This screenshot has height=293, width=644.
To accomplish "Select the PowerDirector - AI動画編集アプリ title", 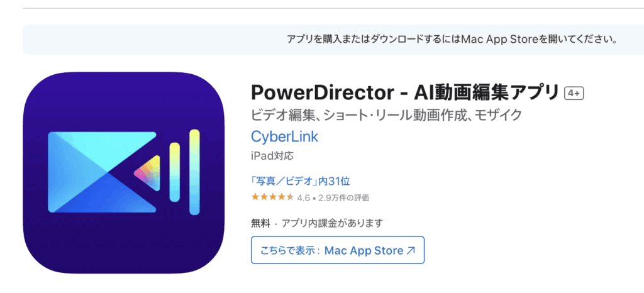I will [x=405, y=93].
